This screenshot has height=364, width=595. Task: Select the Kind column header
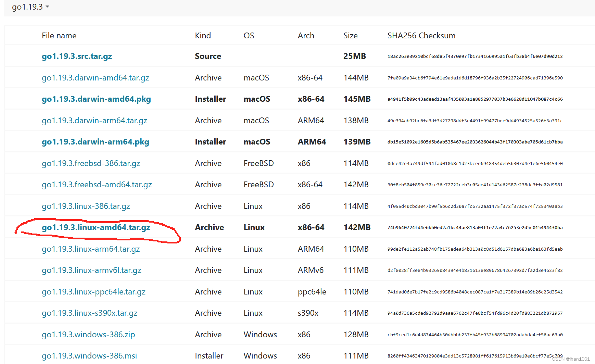click(x=203, y=36)
